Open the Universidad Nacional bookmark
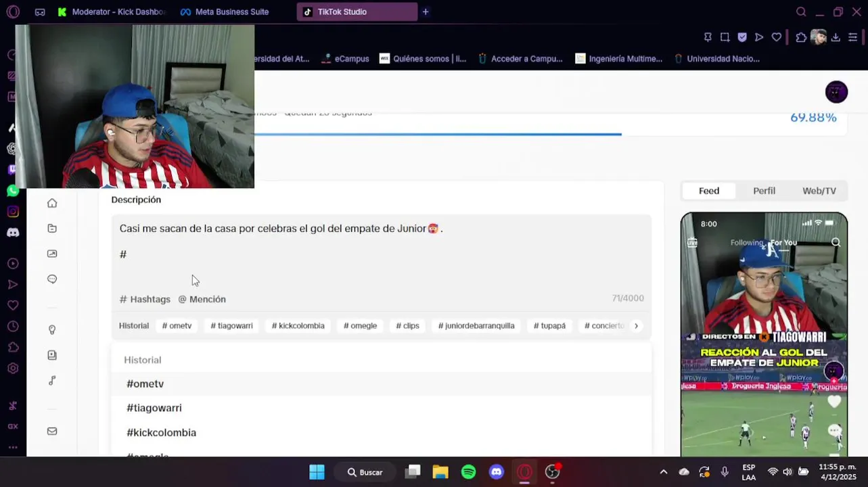The width and height of the screenshot is (868, 487). 716,59
